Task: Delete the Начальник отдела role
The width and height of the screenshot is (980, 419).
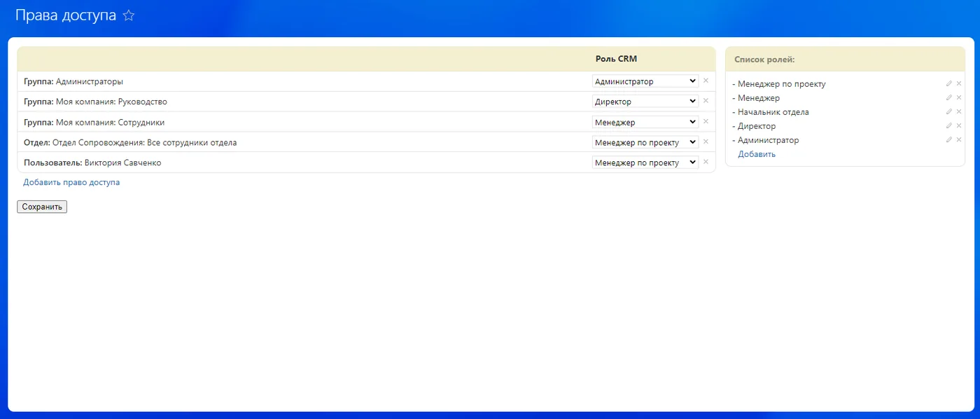Action: click(x=959, y=111)
